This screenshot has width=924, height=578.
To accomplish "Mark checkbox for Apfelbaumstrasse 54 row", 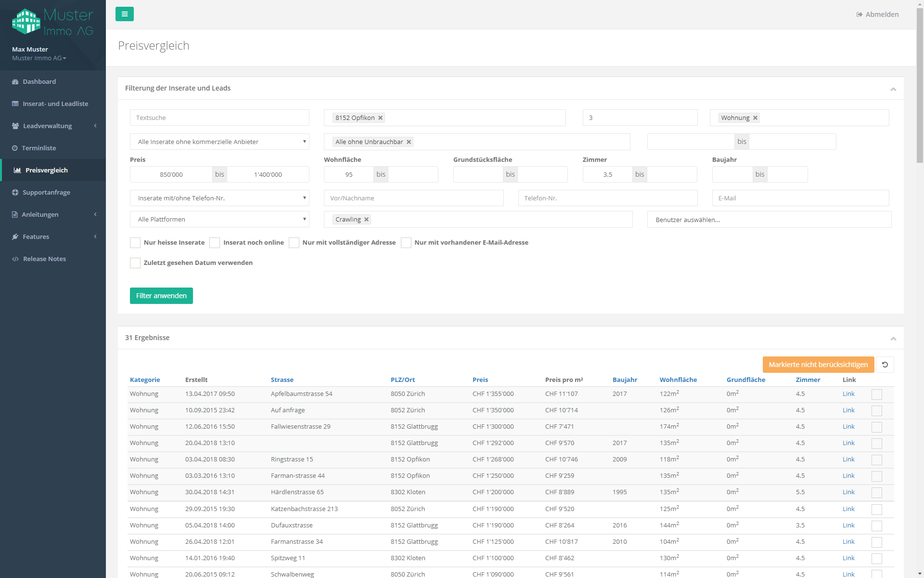I will point(877,394).
